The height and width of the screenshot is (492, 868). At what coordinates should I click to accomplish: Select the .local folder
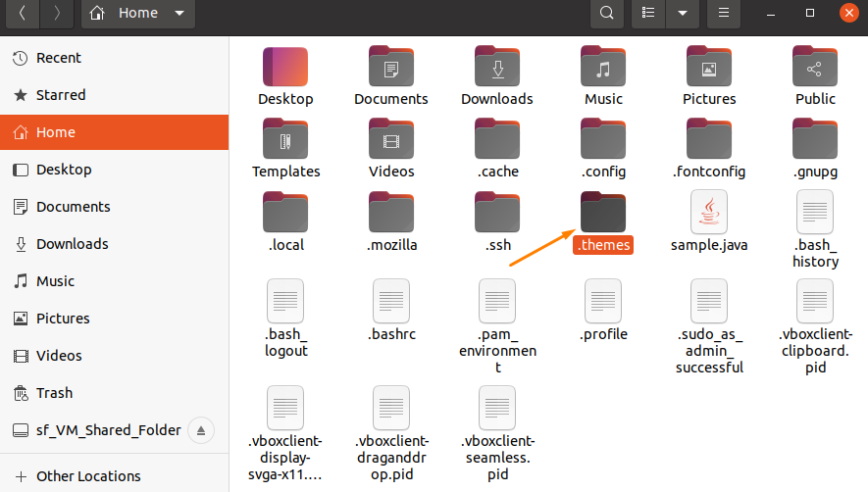pos(285,212)
